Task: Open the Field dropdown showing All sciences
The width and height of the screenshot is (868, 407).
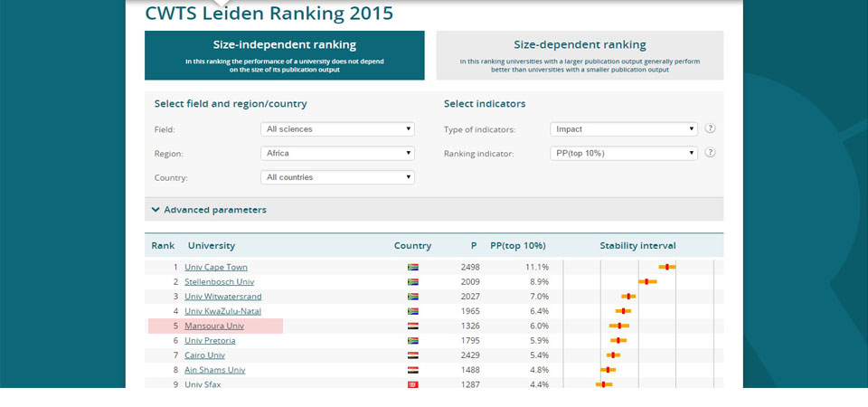Action: 337,129
